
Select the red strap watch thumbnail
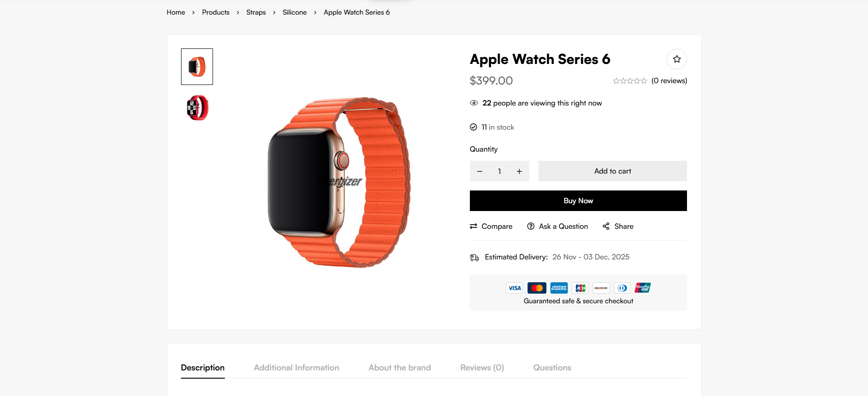pos(197,108)
